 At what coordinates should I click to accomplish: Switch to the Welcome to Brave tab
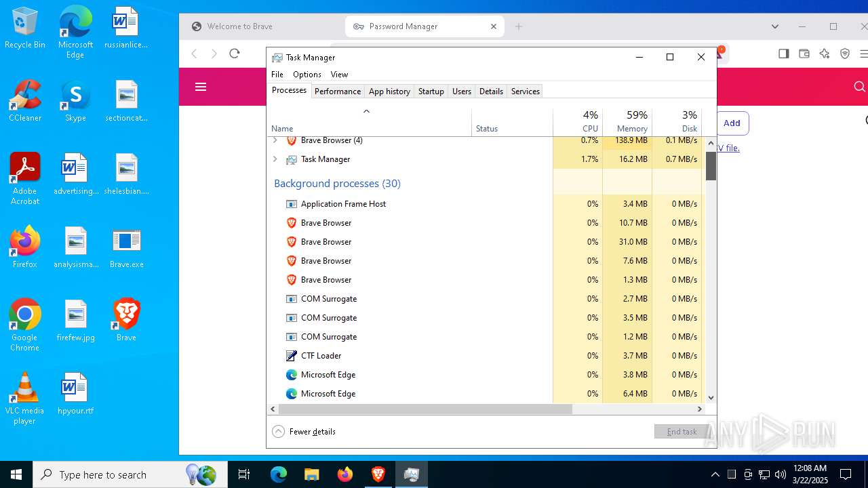[x=263, y=26]
